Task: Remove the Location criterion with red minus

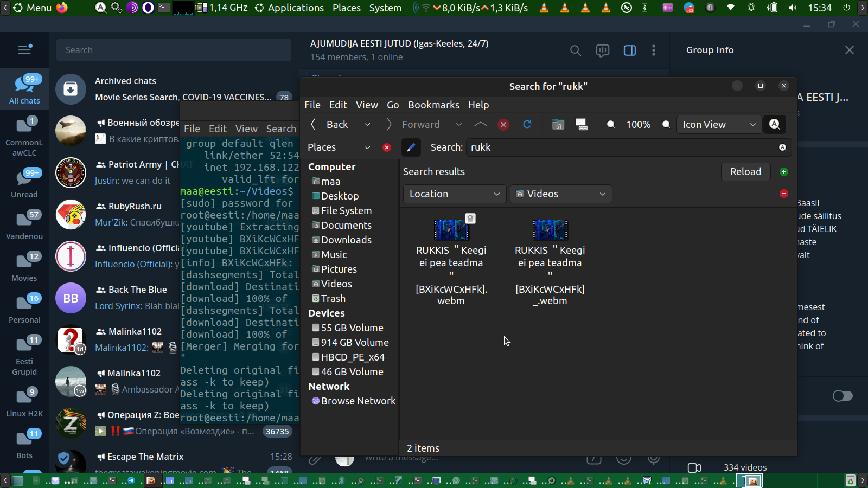Action: pyautogui.click(x=783, y=194)
